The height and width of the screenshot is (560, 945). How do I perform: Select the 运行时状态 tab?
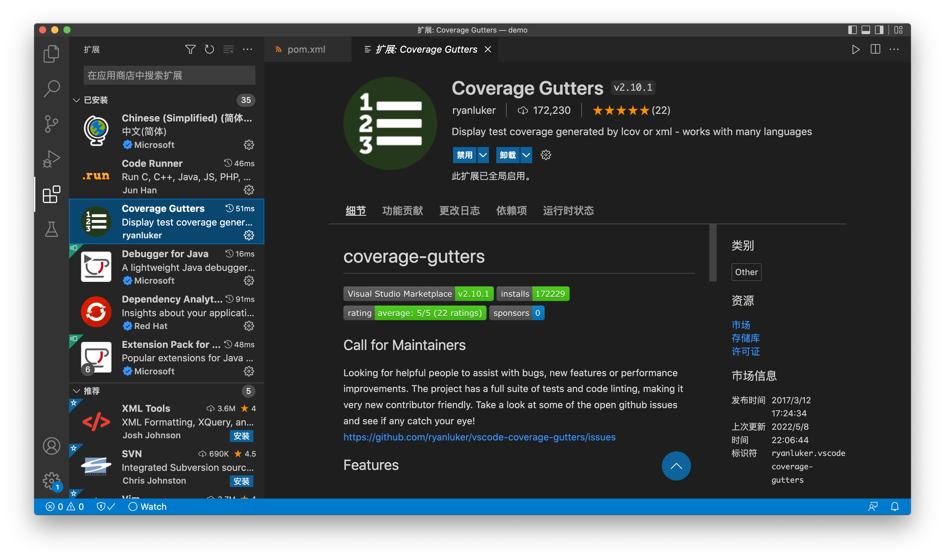click(568, 211)
